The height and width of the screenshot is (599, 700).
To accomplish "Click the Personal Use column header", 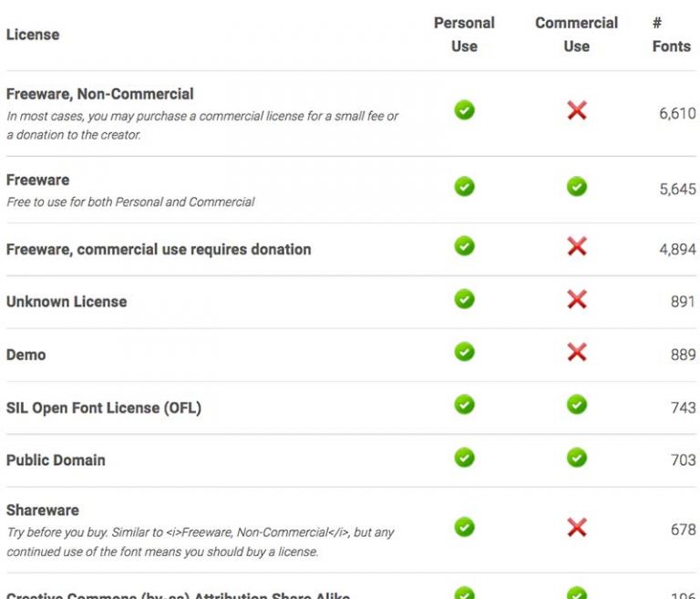I will [x=464, y=35].
